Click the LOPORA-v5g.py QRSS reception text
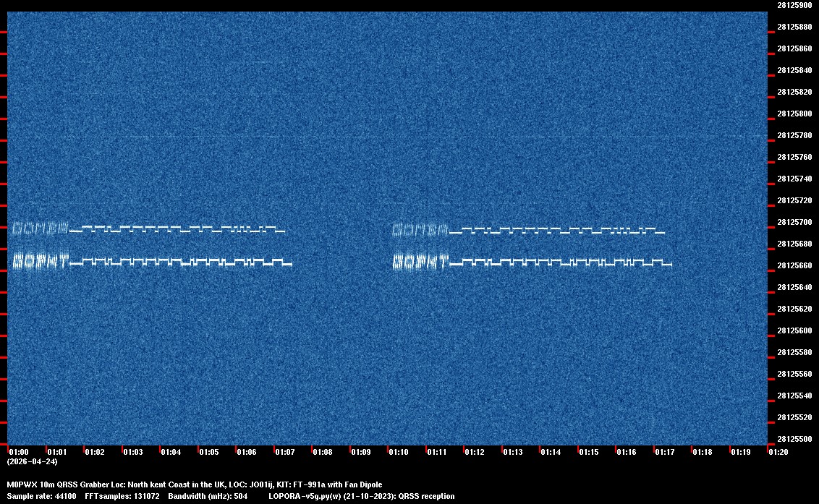This screenshot has height=504, width=819. click(x=361, y=496)
